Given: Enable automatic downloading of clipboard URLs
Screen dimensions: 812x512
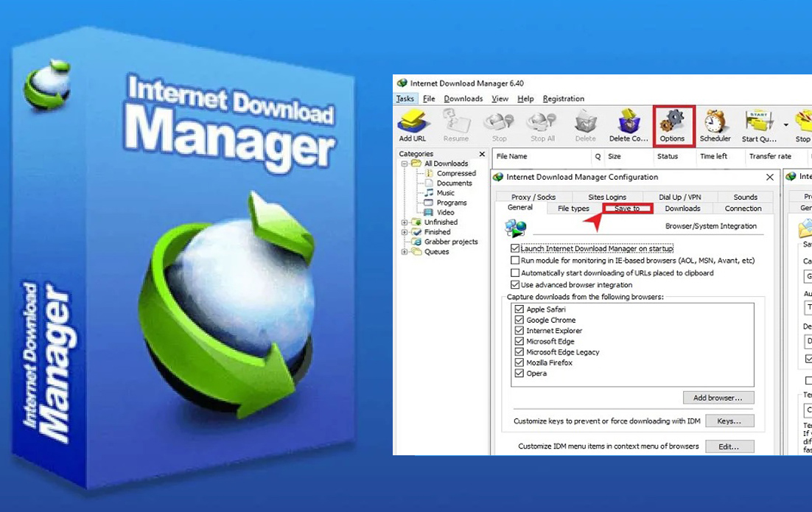Looking at the screenshot, I should point(515,273).
